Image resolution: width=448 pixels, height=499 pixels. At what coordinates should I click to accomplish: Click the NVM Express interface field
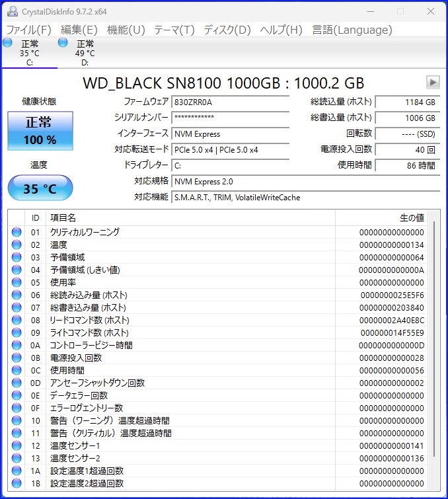pos(231,134)
